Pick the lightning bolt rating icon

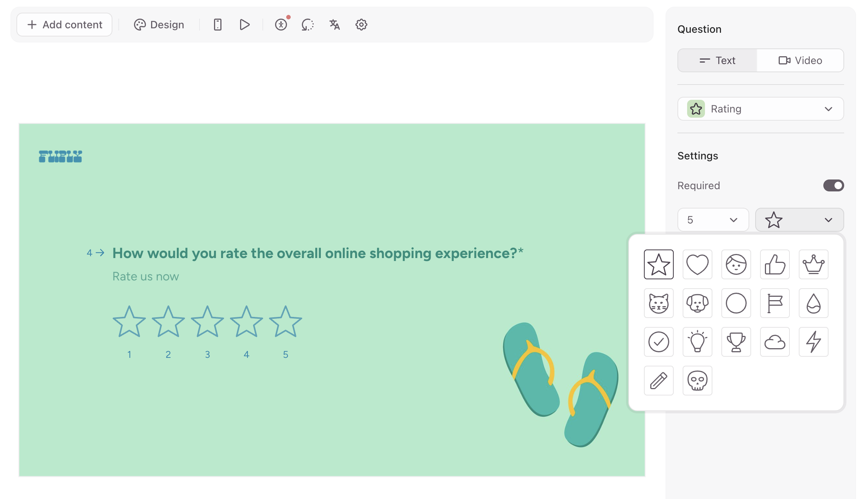click(x=813, y=342)
